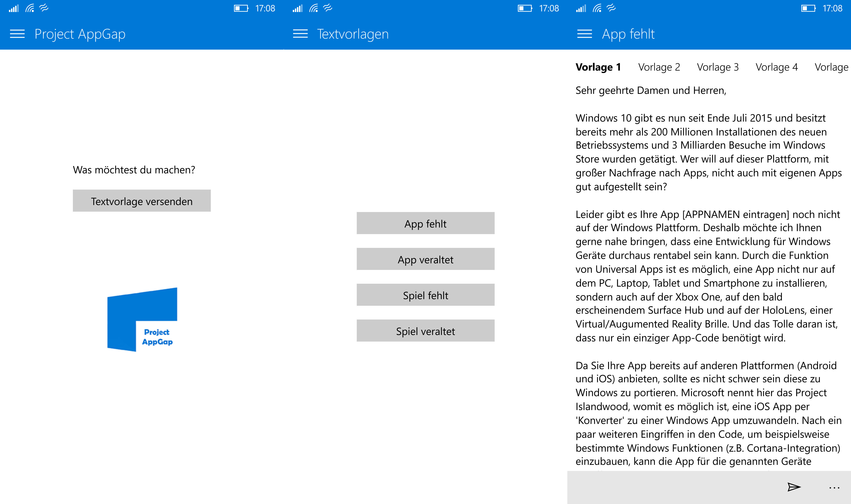The height and width of the screenshot is (504, 851).
Task: Switch to the Vorlage 3 tab
Action: coord(718,67)
